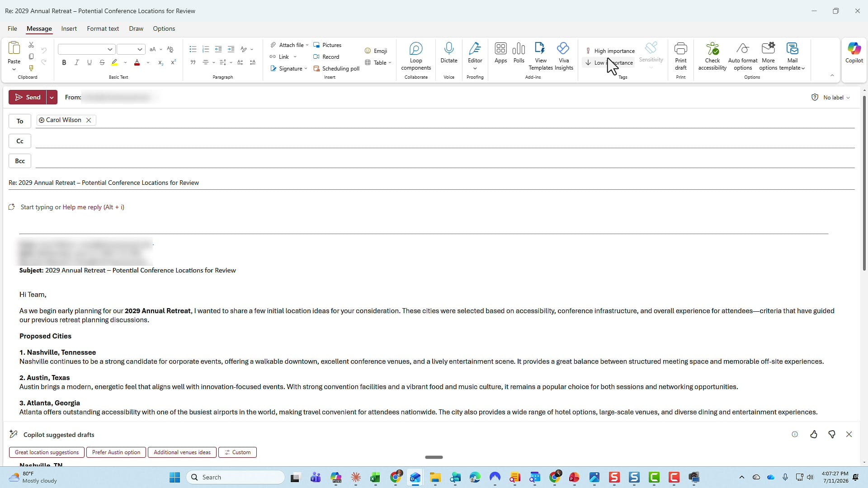Open Loop components
Screen dimensions: 868x488
tap(416, 56)
